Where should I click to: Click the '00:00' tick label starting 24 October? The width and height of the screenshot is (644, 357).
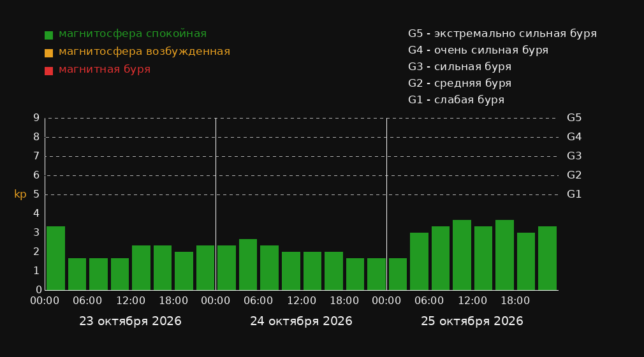click(216, 301)
